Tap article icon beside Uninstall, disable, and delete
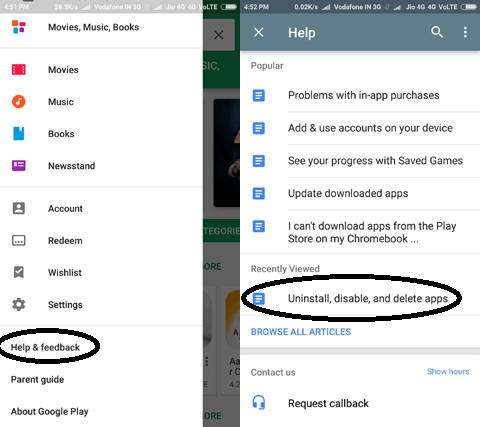The image size is (480, 427). (259, 299)
